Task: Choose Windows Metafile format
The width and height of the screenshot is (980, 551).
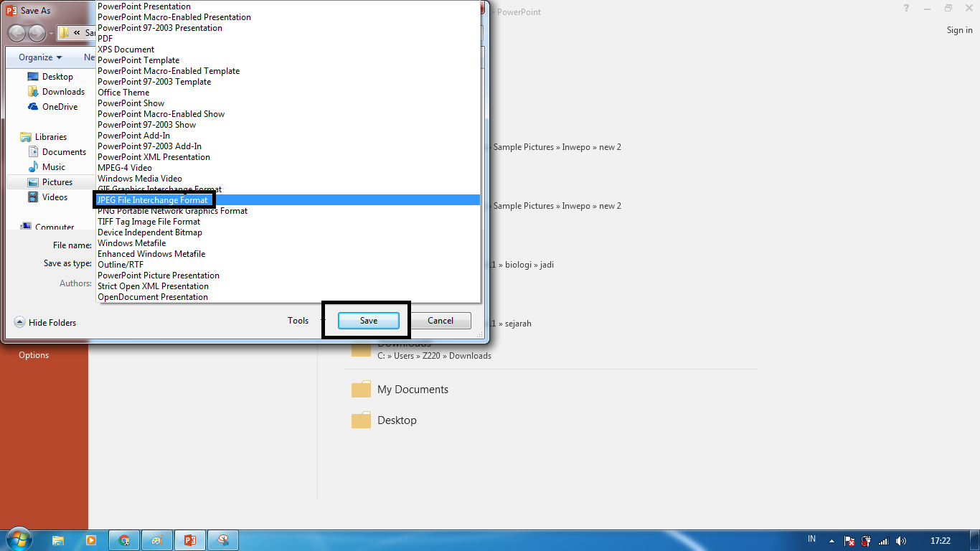Action: [x=288, y=243]
